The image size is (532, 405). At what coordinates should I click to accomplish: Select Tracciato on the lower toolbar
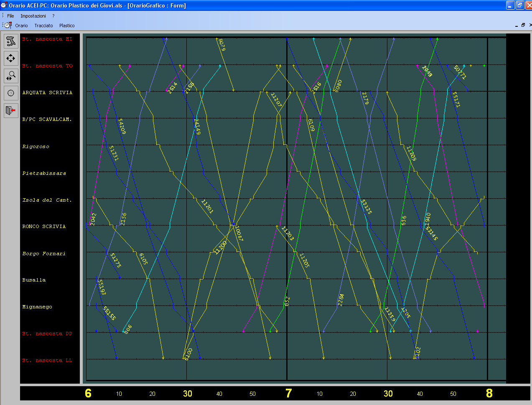click(x=43, y=26)
